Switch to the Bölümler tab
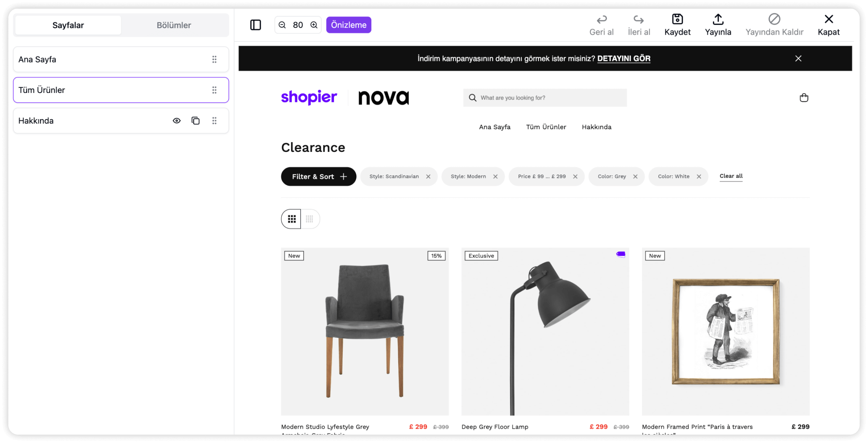 click(x=174, y=25)
